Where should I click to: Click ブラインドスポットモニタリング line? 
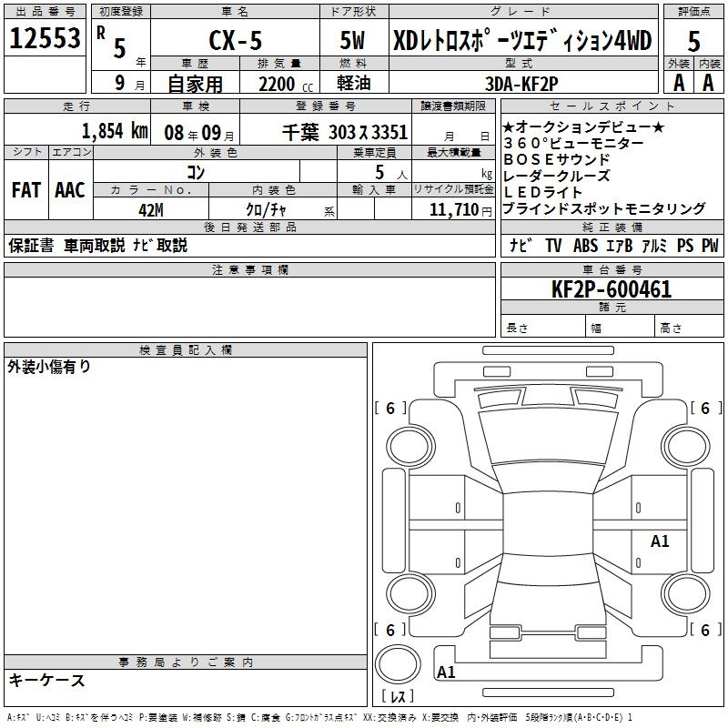[x=604, y=208]
